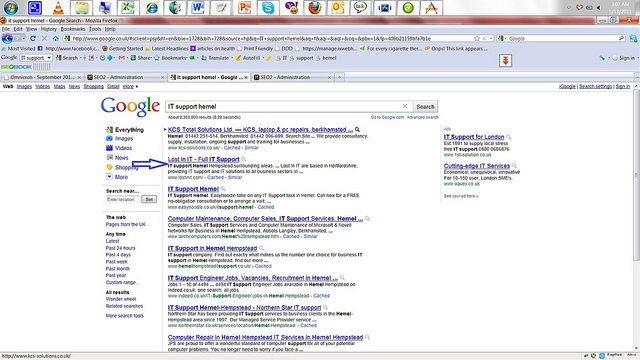This screenshot has width=640, height=360.
Task: Click the search bar magnifier icon
Action: point(621,38)
